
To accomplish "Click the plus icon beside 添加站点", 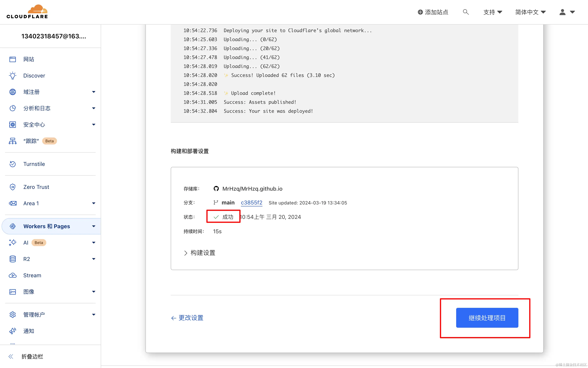I will pyautogui.click(x=420, y=12).
